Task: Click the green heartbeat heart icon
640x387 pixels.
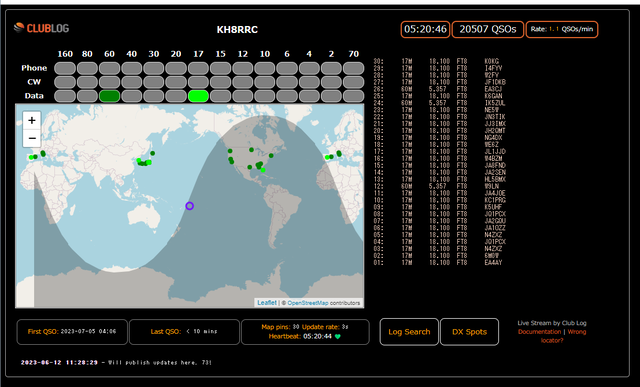Action: [338, 337]
